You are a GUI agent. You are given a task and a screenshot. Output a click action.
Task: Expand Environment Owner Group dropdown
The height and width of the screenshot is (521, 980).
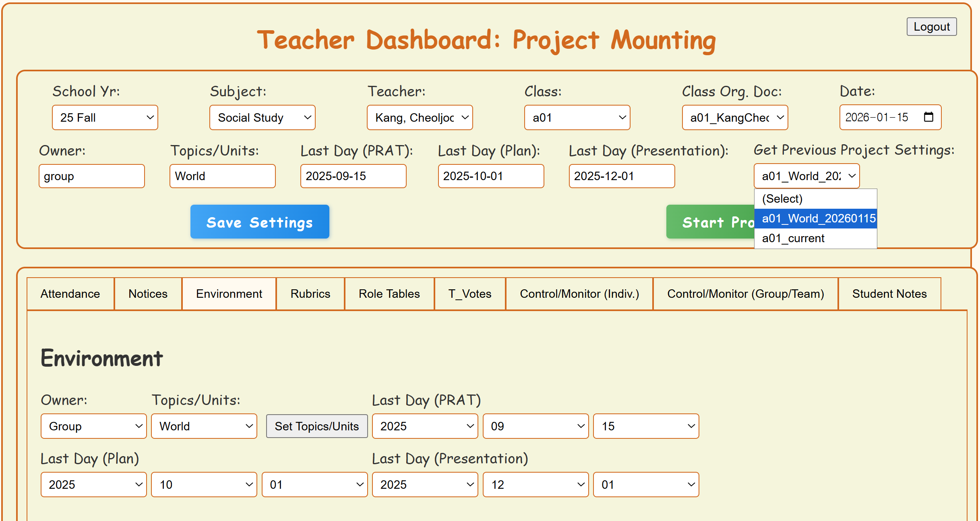[x=93, y=426]
